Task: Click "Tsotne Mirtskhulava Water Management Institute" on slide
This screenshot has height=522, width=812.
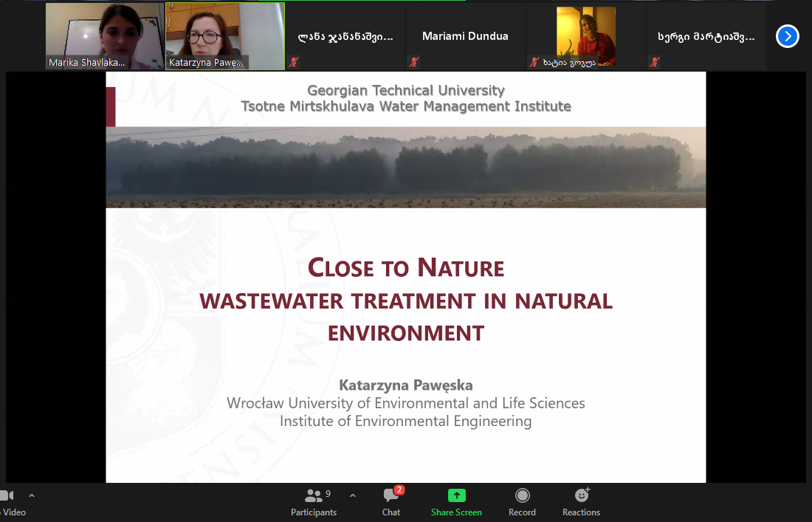Action: click(x=406, y=106)
